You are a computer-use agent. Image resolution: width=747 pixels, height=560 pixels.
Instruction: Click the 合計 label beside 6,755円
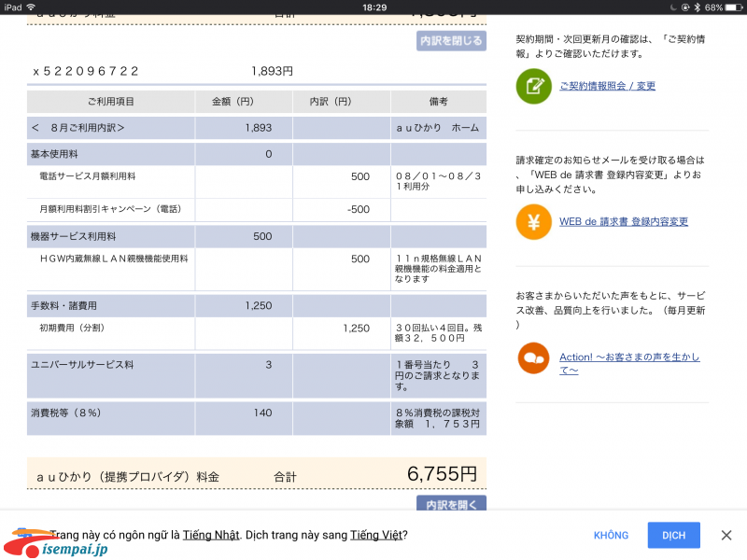tap(285, 477)
